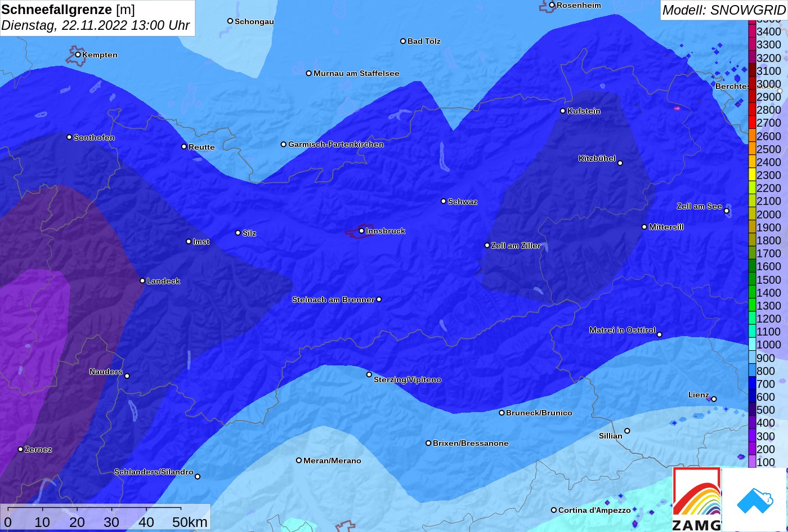The image size is (788, 532).
Task: Click the '50km' scale bar label
Action: 190,522
